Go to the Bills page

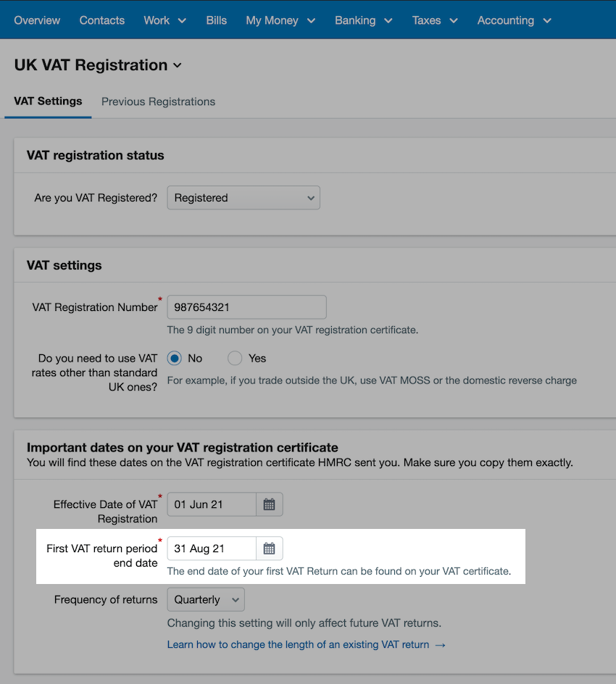click(216, 20)
